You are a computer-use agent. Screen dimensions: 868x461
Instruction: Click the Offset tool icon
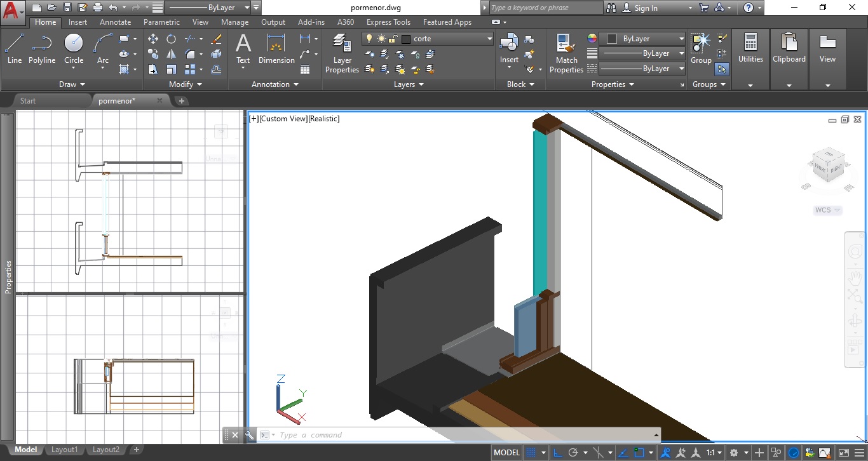coord(216,69)
